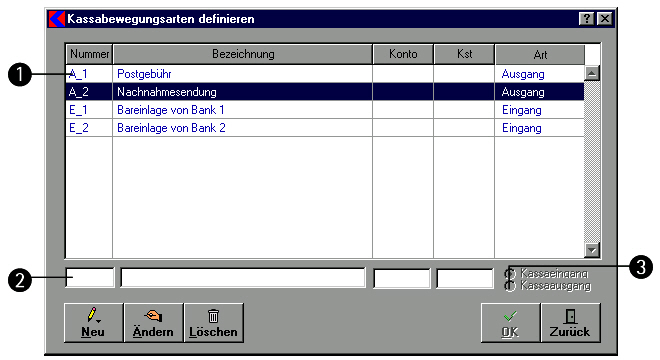660x360 pixels.
Task: Click the scrollbar down arrow
Action: point(592,250)
